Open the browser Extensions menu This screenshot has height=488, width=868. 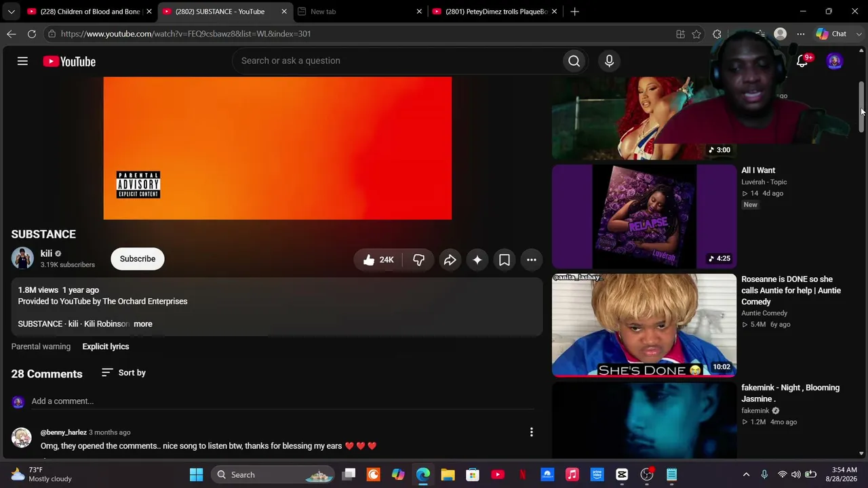pyautogui.click(x=717, y=34)
